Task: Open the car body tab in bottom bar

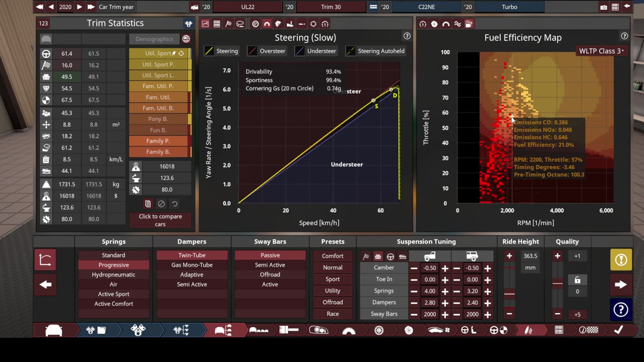Action: pyautogui.click(x=54, y=330)
